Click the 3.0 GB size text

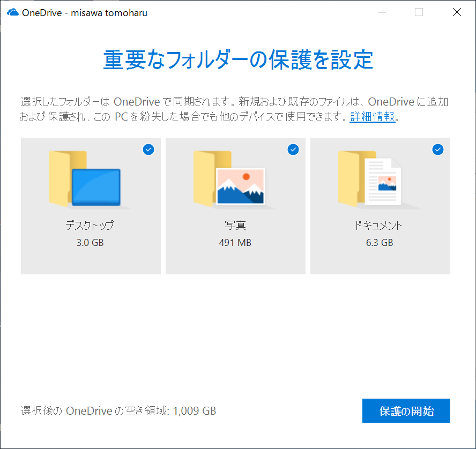click(90, 243)
